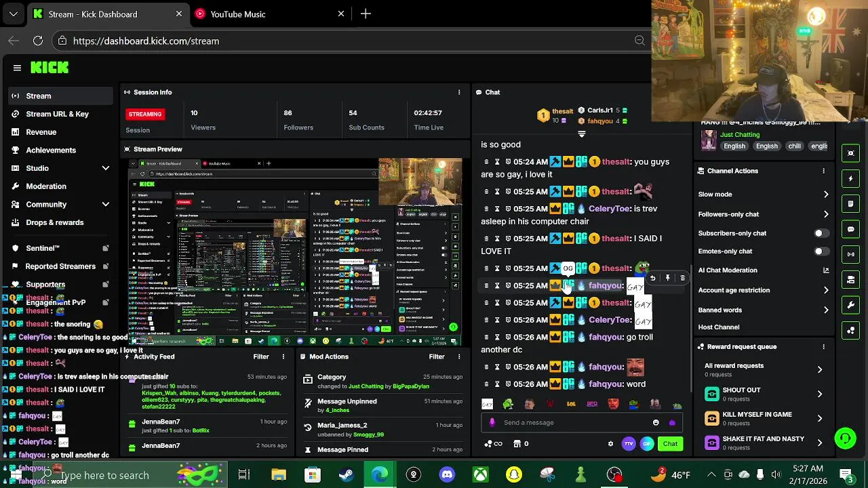The height and width of the screenshot is (488, 868).
Task: Open Reward request queue options menu
Action: (x=824, y=346)
